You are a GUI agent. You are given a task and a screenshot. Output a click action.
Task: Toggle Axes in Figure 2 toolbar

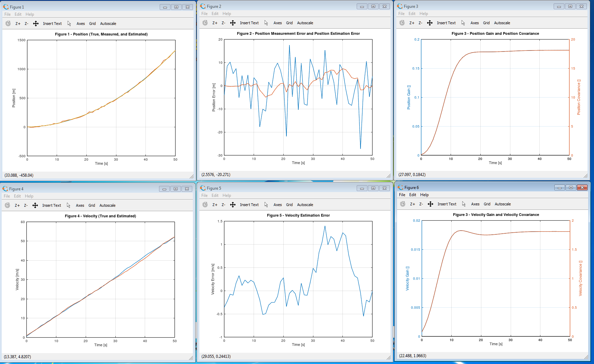pos(278,23)
